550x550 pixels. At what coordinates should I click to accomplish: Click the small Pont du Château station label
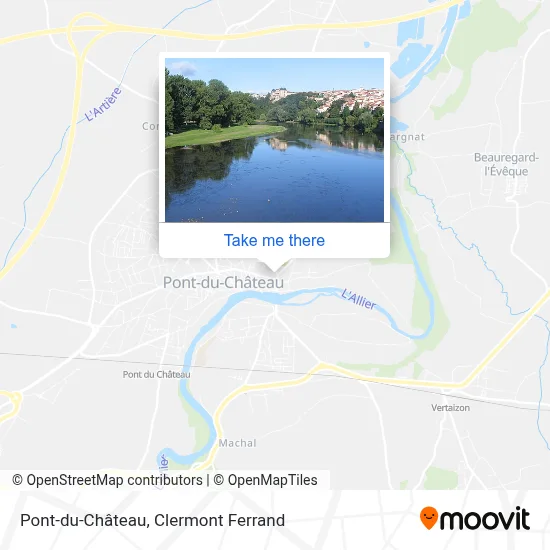coord(156,375)
